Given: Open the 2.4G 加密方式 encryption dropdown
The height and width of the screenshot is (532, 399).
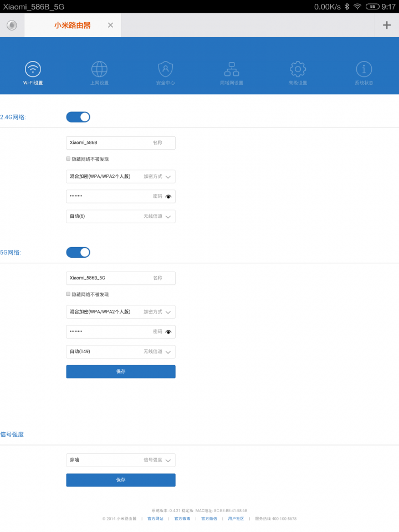Looking at the screenshot, I should point(121,176).
